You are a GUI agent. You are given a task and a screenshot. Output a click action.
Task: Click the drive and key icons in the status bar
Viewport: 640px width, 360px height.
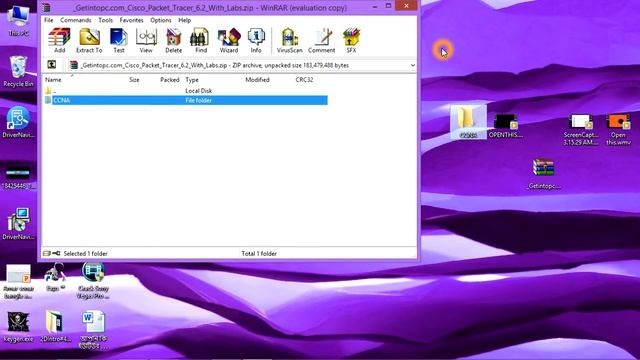tap(51, 253)
